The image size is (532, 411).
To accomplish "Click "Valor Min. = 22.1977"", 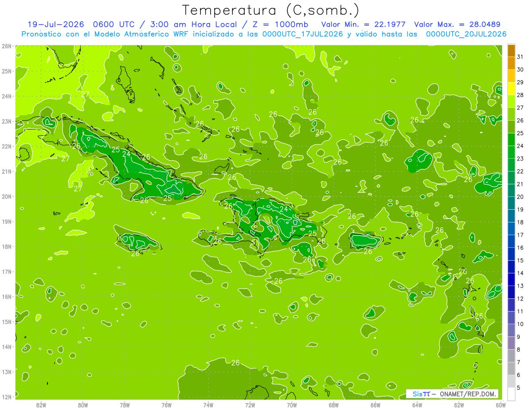I will 364,24.
